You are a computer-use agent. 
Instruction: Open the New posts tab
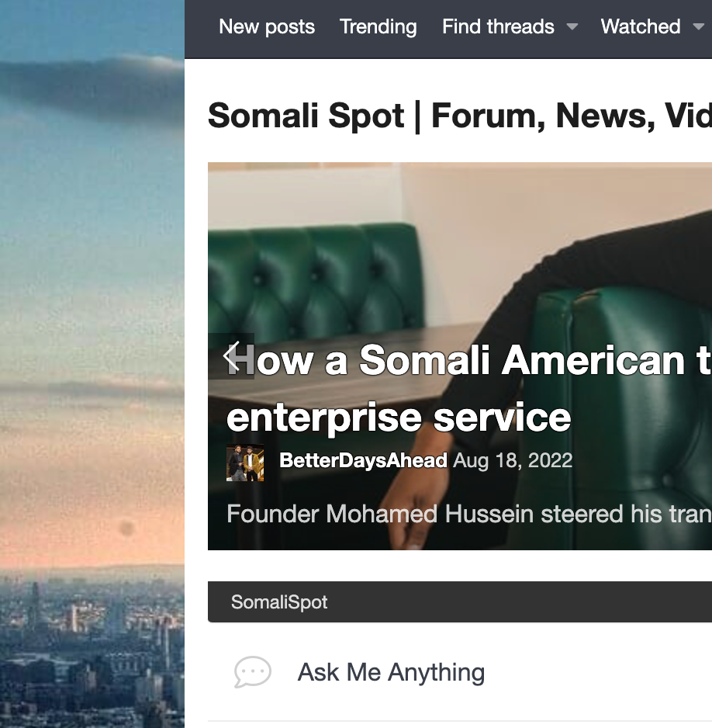click(267, 26)
